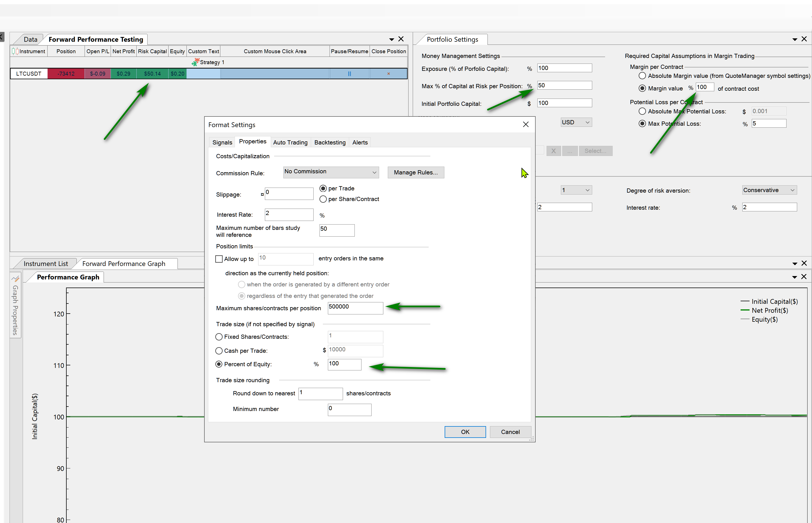Viewport: 812px width, 523px height.
Task: Edit Margin value percent field
Action: click(x=705, y=87)
